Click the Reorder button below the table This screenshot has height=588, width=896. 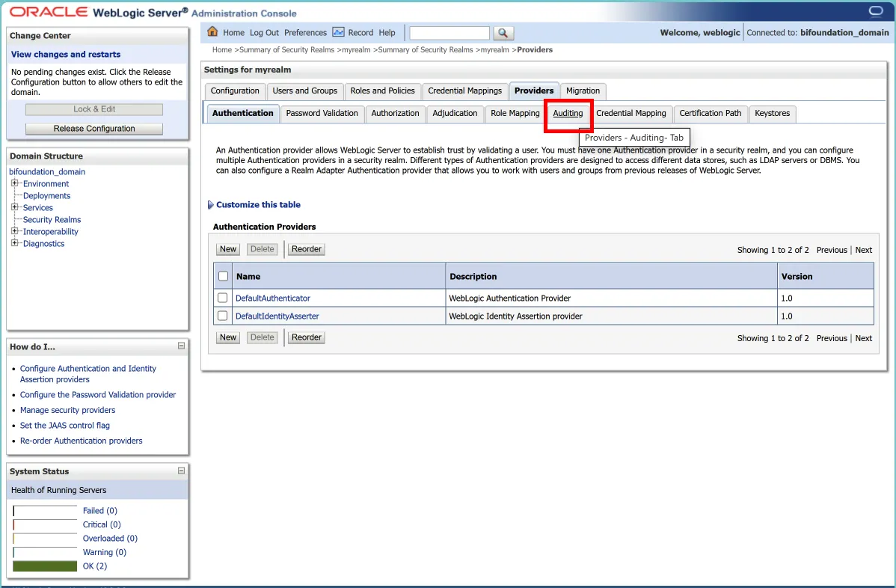[307, 337]
